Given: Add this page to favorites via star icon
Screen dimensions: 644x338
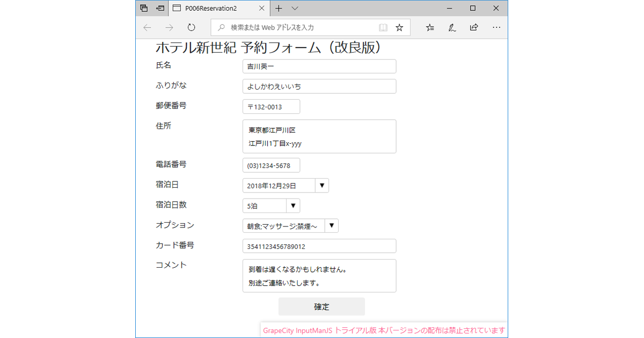Looking at the screenshot, I should [x=399, y=27].
